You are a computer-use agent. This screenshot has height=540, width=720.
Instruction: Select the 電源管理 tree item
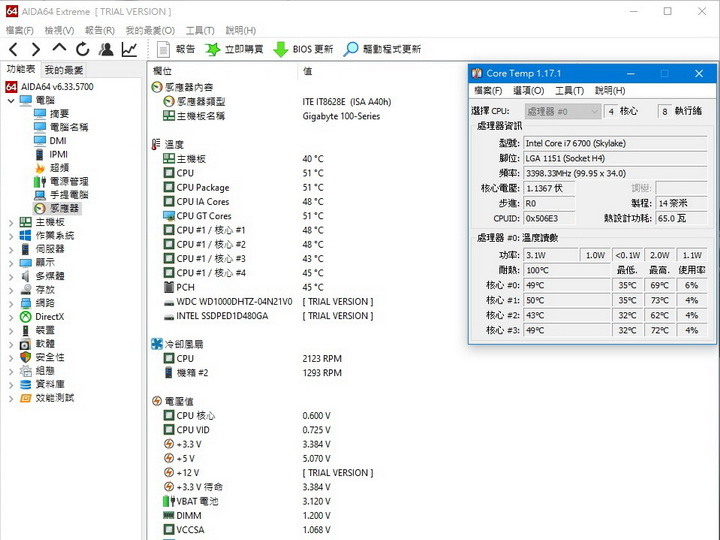pos(69,181)
